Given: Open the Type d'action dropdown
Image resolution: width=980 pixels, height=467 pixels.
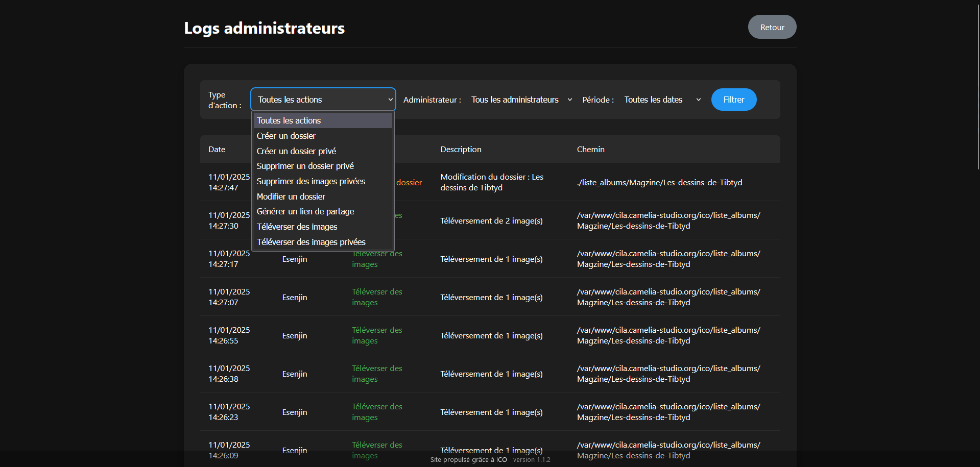Looking at the screenshot, I should (323, 100).
